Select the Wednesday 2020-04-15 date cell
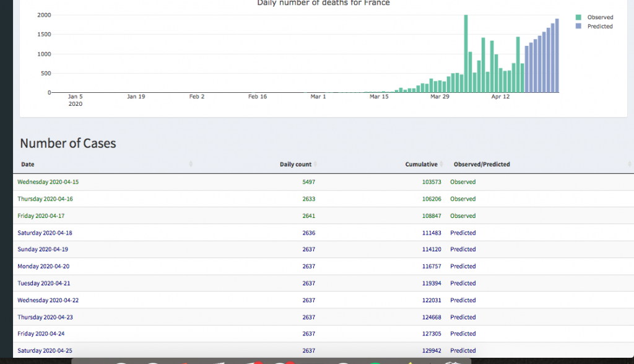 [x=48, y=182]
